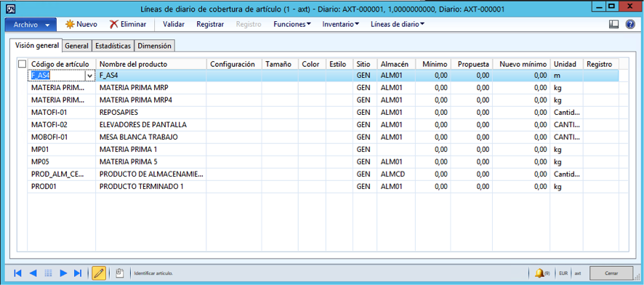This screenshot has height=285, width=644.
Task: Go to the previous record arrow icon
Action: 33,273
